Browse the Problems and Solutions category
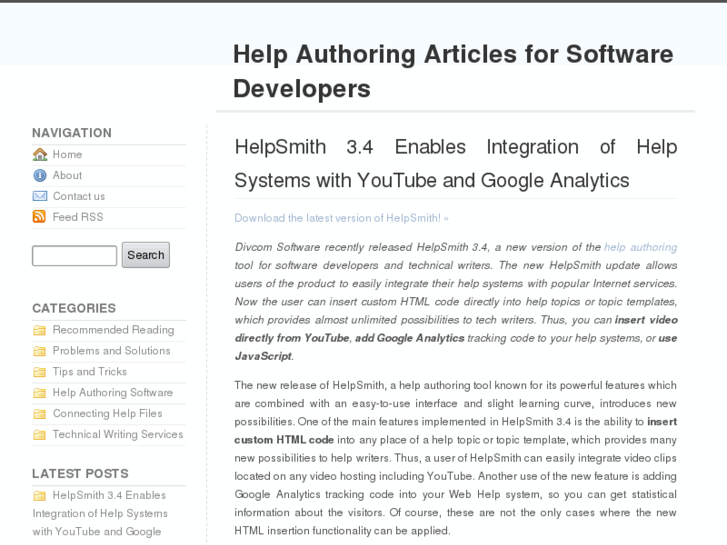This screenshot has width=727, height=545. (111, 351)
